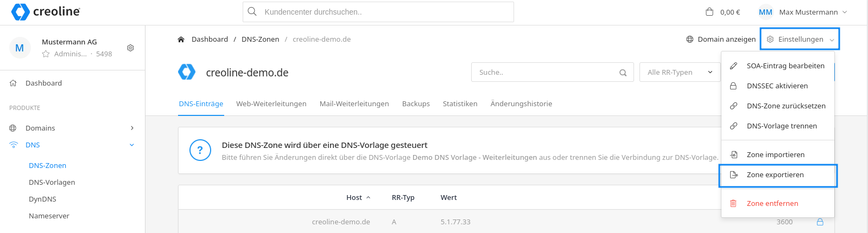Click Dashboard breadcrumb link
The image size is (868, 233).
point(210,39)
